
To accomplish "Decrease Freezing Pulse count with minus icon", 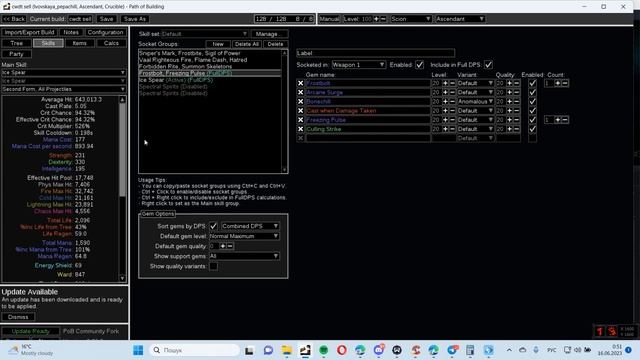I will (x=565, y=120).
